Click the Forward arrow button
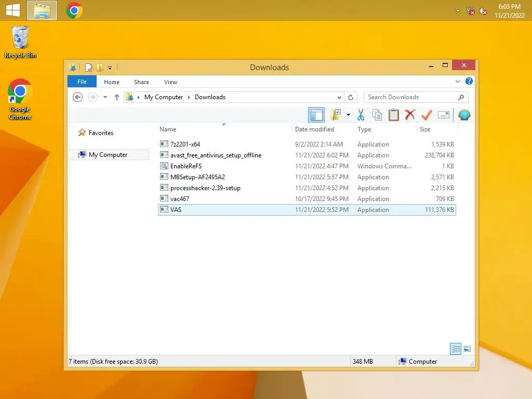 pyautogui.click(x=92, y=97)
